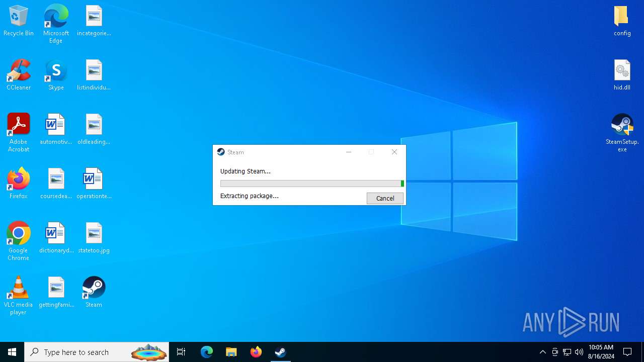Open network status tray icon
The width and height of the screenshot is (644, 362).
567,352
